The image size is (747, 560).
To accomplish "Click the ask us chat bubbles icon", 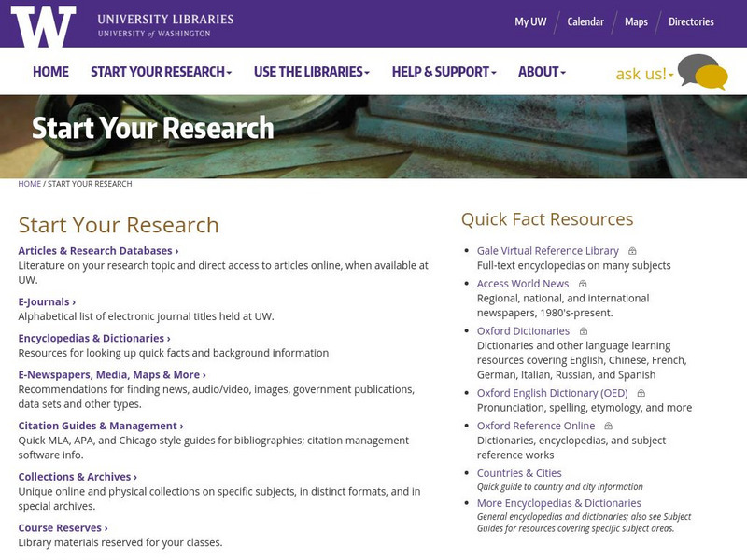I will pos(703,72).
